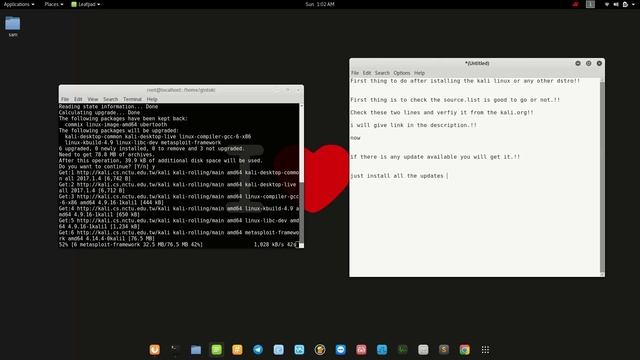The height and width of the screenshot is (360, 640).
Task: Open the brown S icon in the dock
Action: (444, 349)
